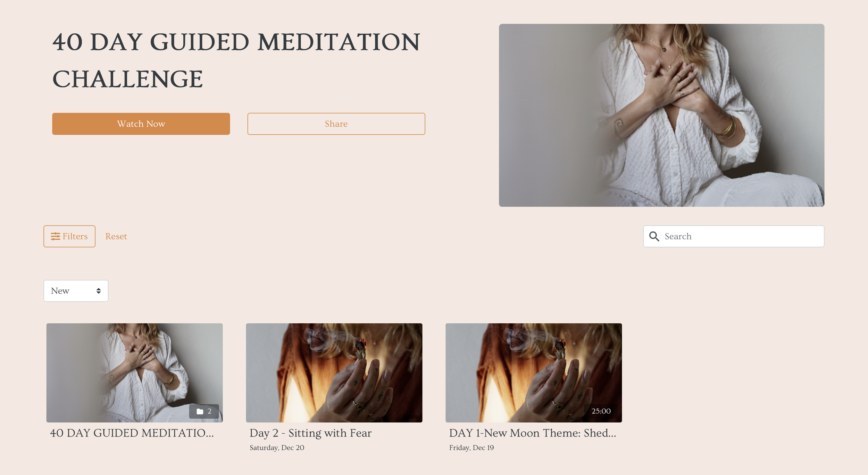The image size is (868, 475).
Task: Click the 'Day 2 - Sitting with Fear' title
Action: (x=310, y=433)
